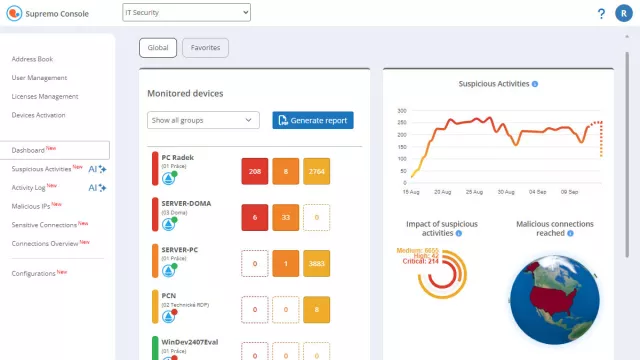Click the device status icon under SERVER-PC
The width and height of the screenshot is (640, 360).
(169, 270)
